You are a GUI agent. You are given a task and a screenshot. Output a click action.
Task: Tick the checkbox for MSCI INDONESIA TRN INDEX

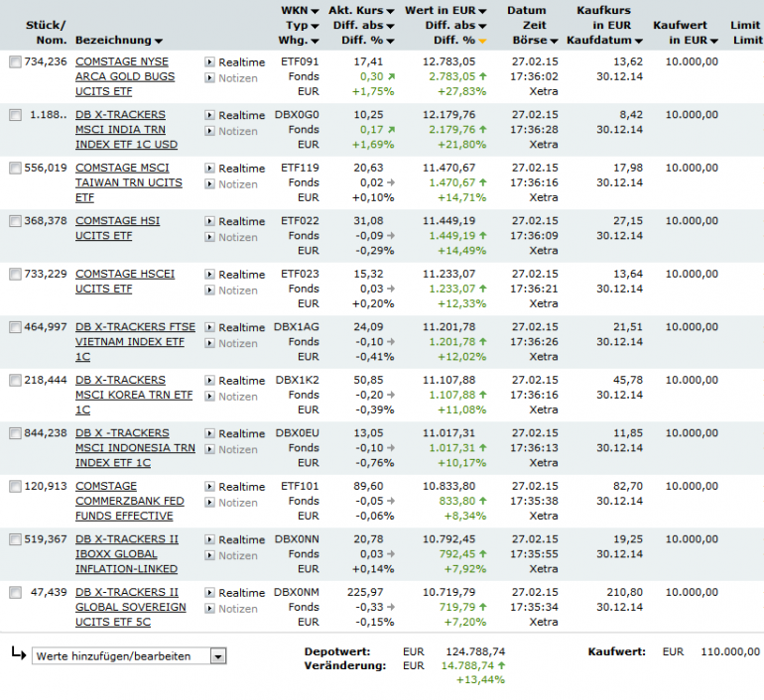[x=16, y=433]
